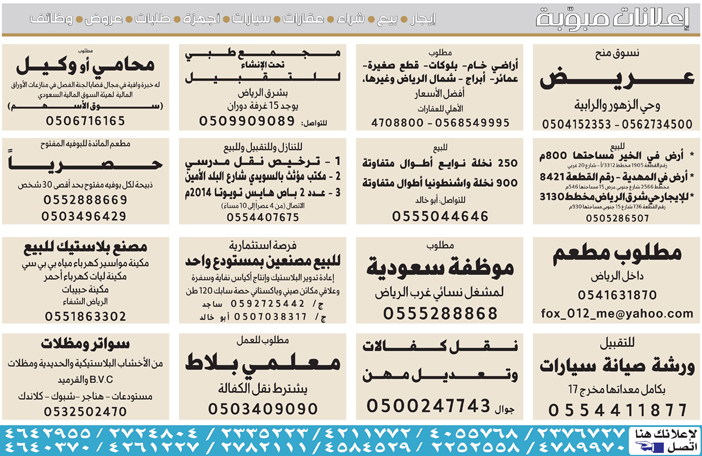Click phone number 0504152353 - 0562734500

617,124
